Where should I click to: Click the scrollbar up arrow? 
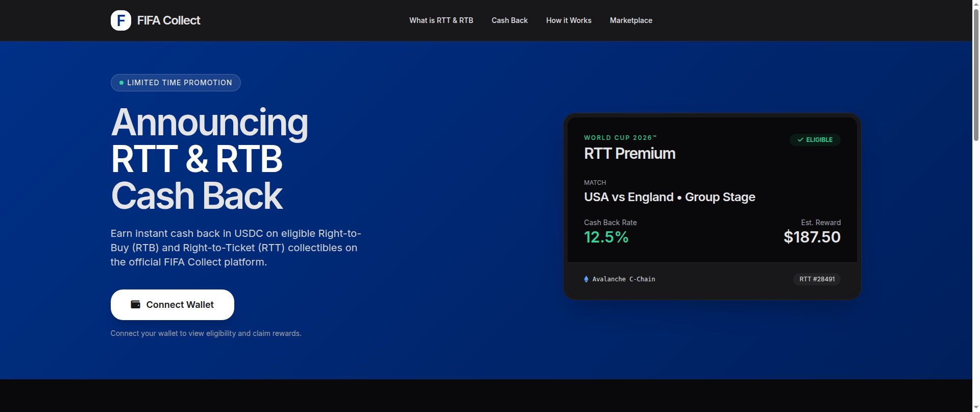[976, 4]
